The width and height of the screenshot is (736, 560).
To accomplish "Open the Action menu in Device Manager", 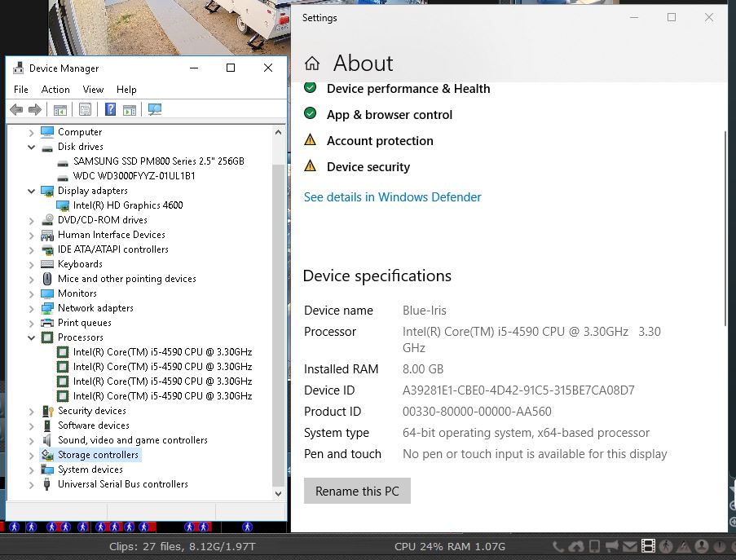I will (x=55, y=89).
